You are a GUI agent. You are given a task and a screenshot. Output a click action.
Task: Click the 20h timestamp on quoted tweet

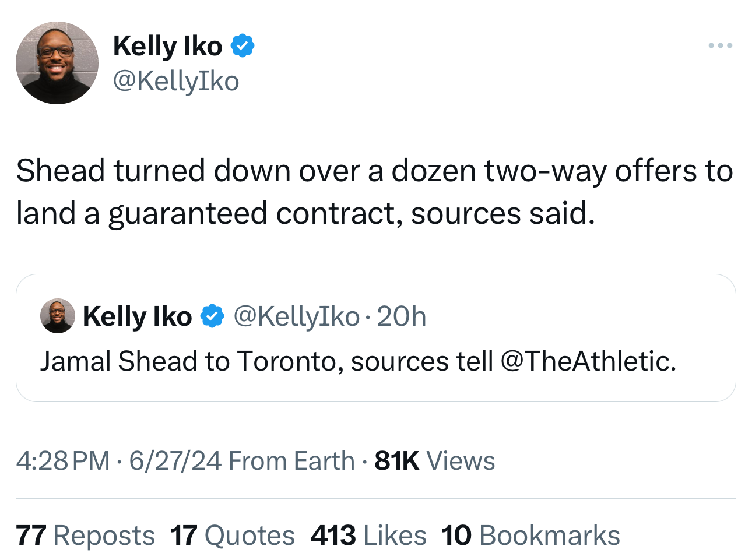point(402,316)
